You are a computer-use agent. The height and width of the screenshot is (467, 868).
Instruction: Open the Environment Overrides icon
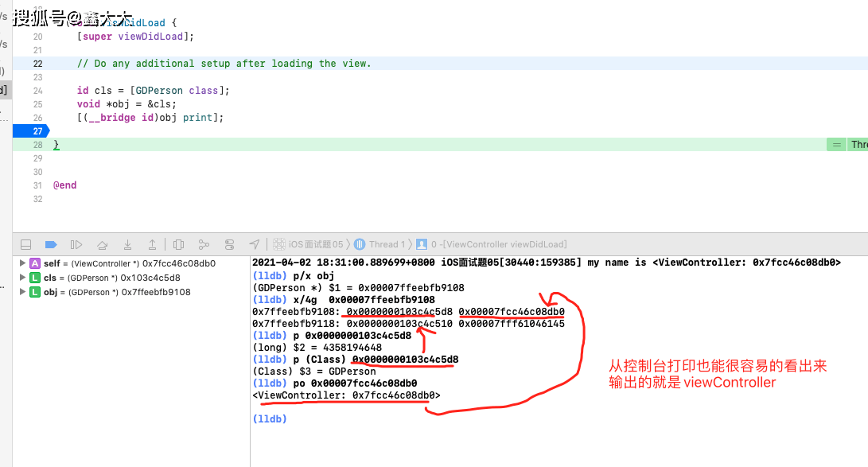pyautogui.click(x=229, y=244)
